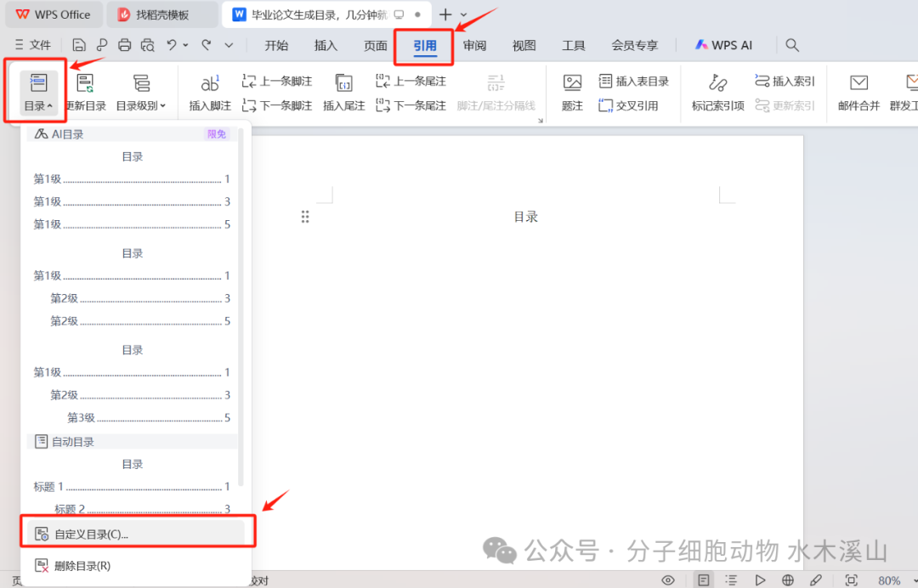Image resolution: width=918 pixels, height=588 pixels.
Task: Switch to the 审阅 ribbon tab
Action: click(474, 45)
